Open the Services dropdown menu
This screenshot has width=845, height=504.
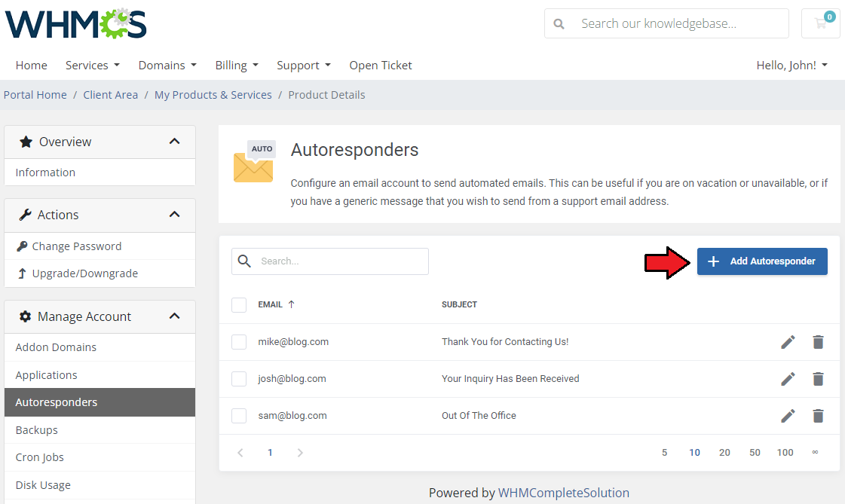click(93, 65)
